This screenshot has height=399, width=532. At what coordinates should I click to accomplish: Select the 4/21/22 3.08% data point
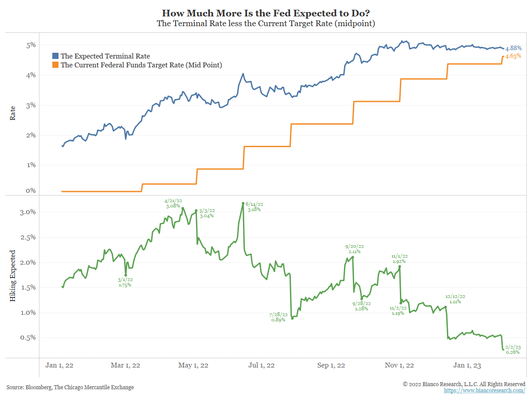coord(183,208)
